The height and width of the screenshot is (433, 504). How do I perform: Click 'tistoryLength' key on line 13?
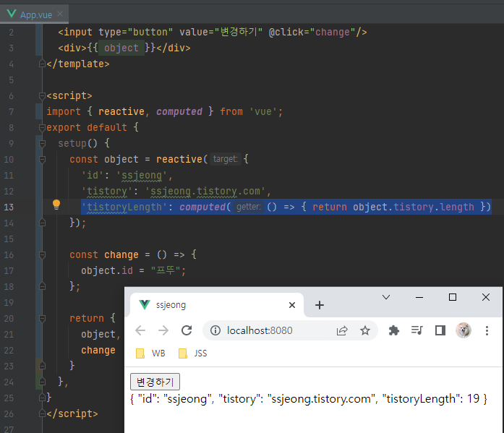tap(124, 207)
